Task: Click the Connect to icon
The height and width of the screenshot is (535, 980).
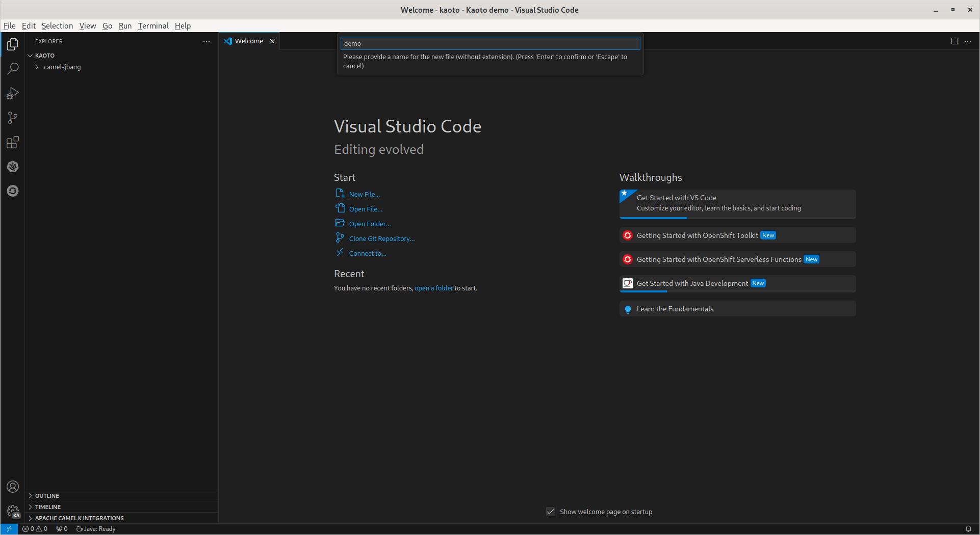Action: point(340,253)
